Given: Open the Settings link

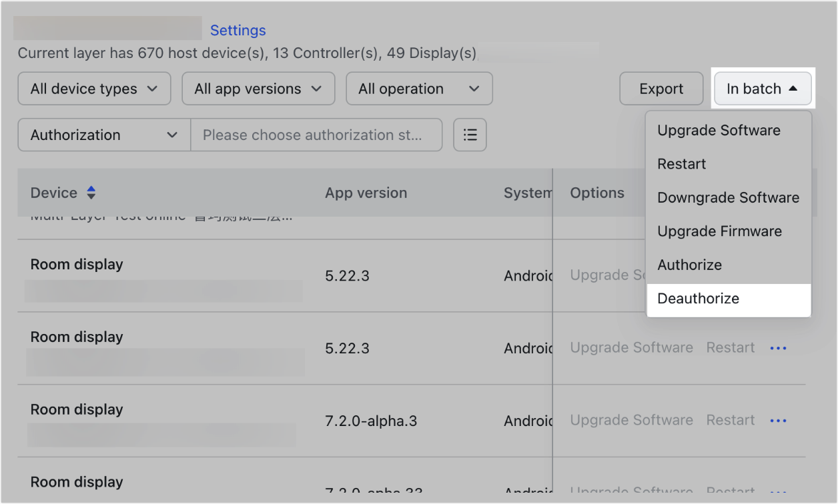Looking at the screenshot, I should (238, 31).
